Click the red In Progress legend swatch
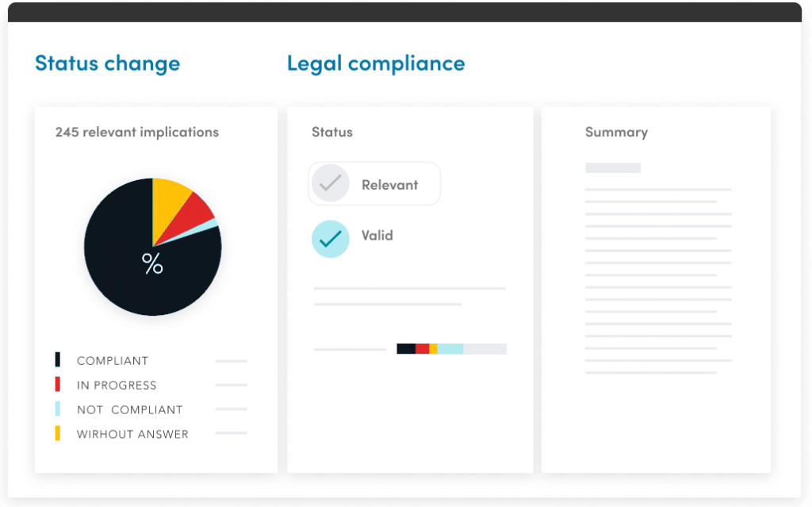The image size is (812, 507). click(58, 385)
